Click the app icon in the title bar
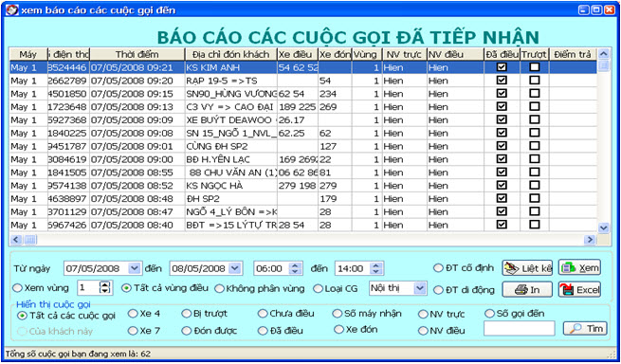Viewport: 621px width, 364px height. pos(12,9)
